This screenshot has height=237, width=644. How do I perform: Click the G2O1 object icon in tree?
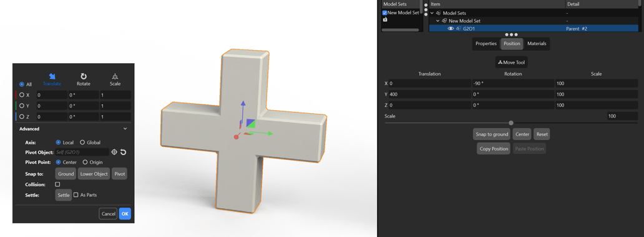click(458, 28)
